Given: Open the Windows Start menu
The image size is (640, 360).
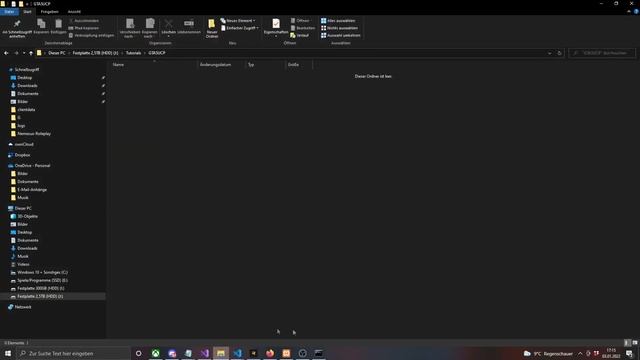Looking at the screenshot, I should point(8,353).
